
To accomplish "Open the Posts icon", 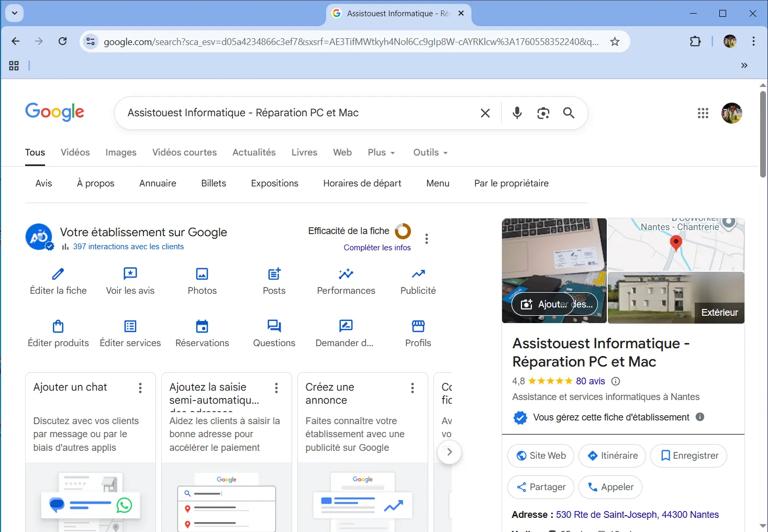I will [x=274, y=274].
